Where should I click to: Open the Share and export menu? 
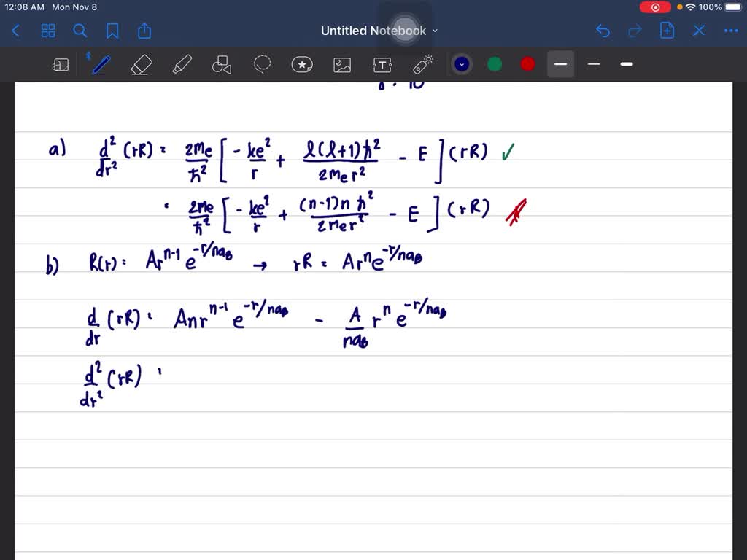pyautogui.click(x=144, y=31)
